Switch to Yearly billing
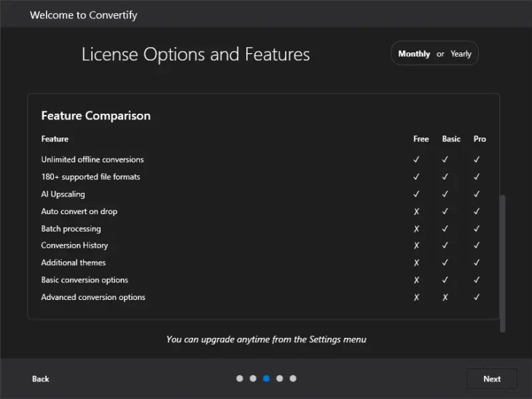532x399 pixels. click(x=461, y=54)
